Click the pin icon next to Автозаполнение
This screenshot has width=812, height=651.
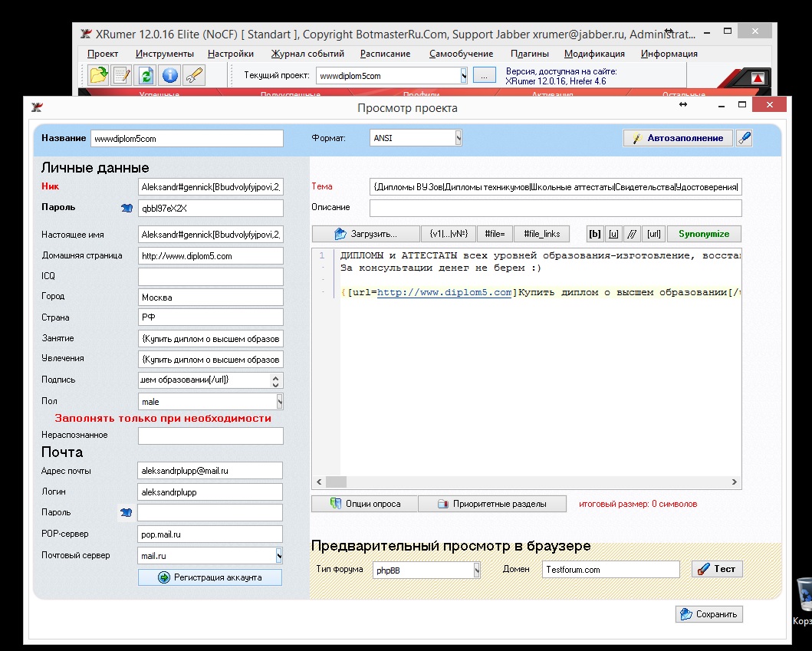[x=745, y=138]
